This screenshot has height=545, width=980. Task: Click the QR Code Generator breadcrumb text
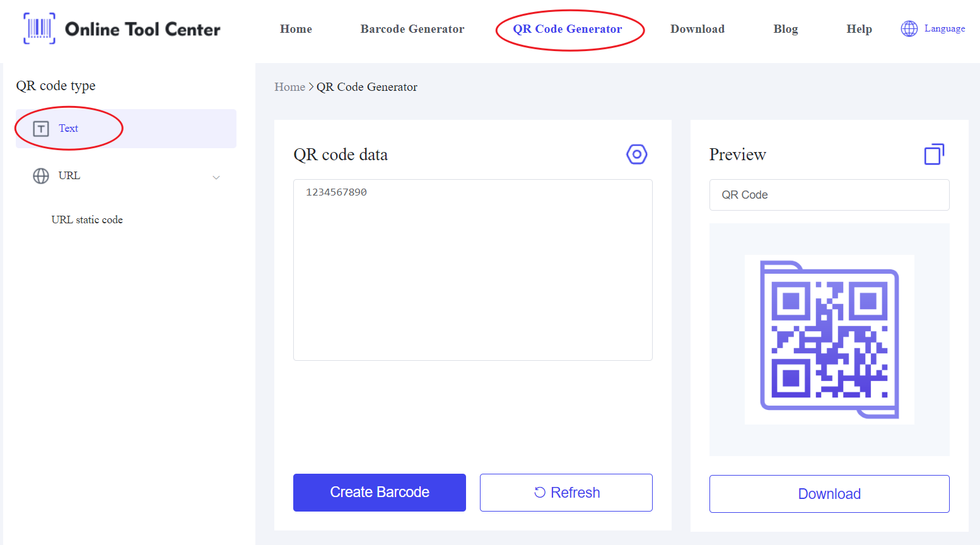[367, 87]
